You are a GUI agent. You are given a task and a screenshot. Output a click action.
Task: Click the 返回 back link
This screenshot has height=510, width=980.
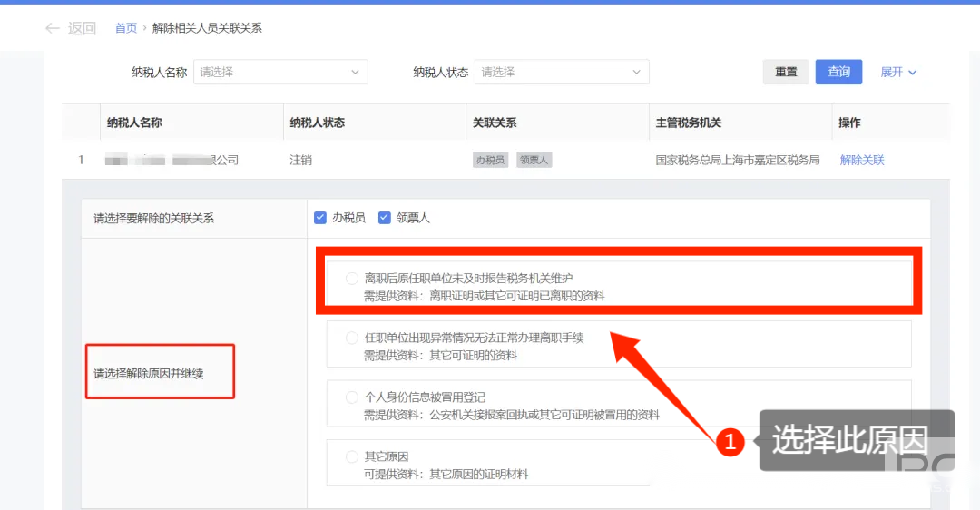tap(82, 28)
